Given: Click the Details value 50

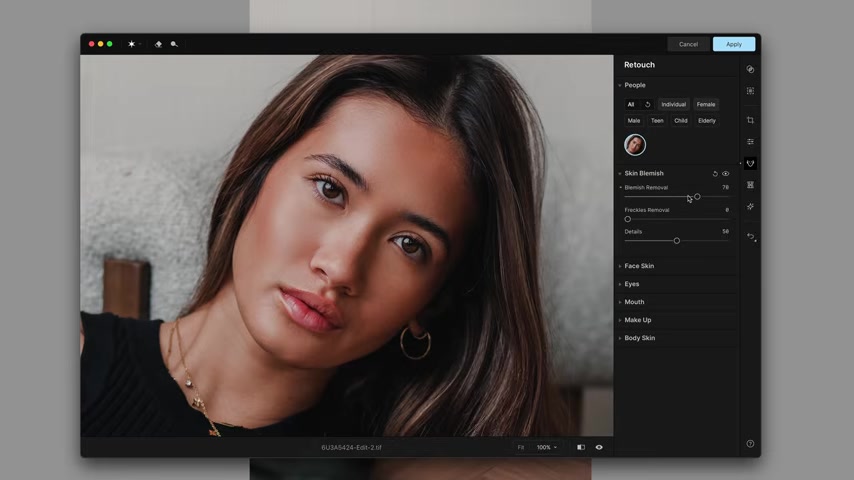Looking at the screenshot, I should [x=725, y=232].
